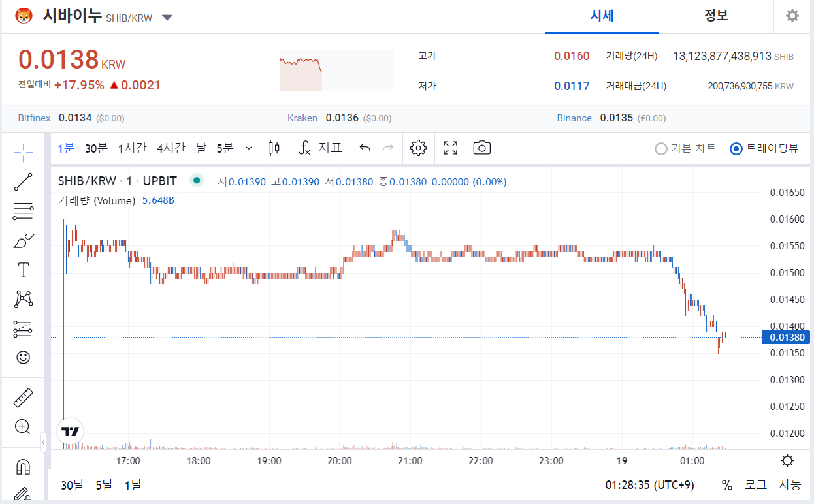The height and width of the screenshot is (504, 814).
Task: Enable the pencil drawing lock mode
Action: tap(23, 495)
